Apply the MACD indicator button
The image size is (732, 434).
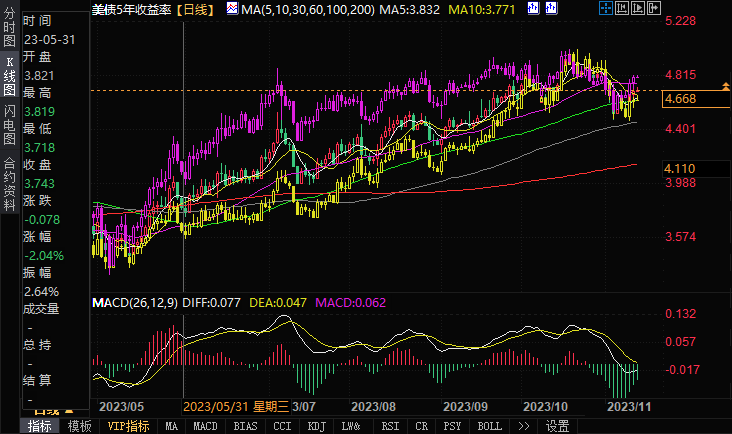click(205, 426)
